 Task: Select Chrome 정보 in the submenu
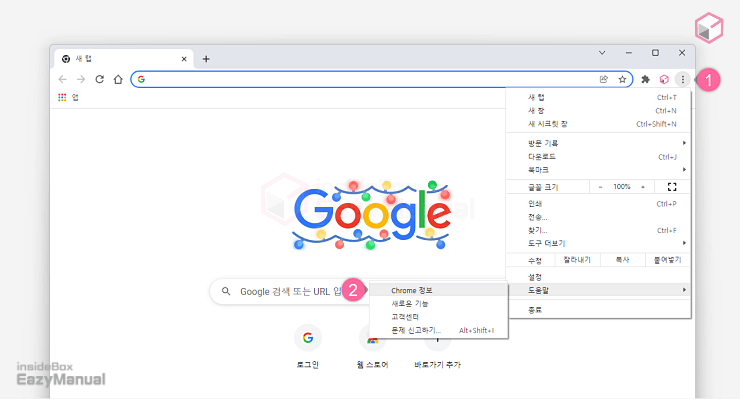point(438,290)
